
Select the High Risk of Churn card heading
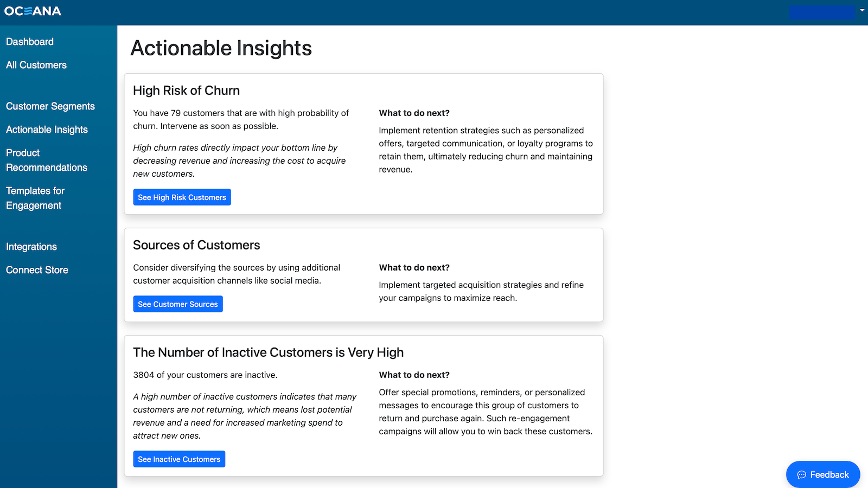tap(187, 91)
